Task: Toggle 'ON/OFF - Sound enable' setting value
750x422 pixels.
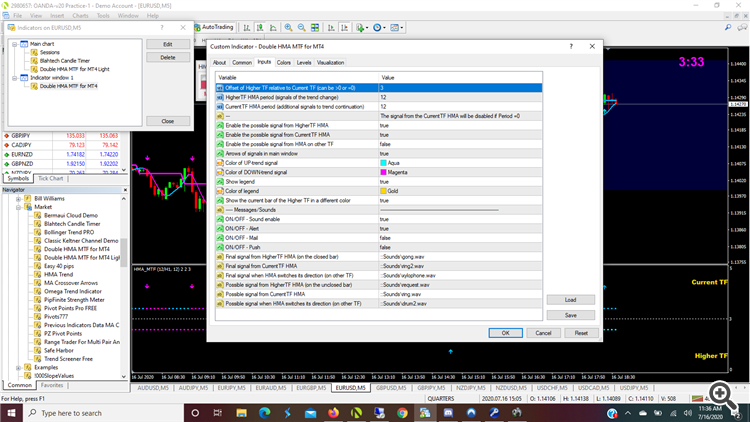Action: pyautogui.click(x=384, y=218)
